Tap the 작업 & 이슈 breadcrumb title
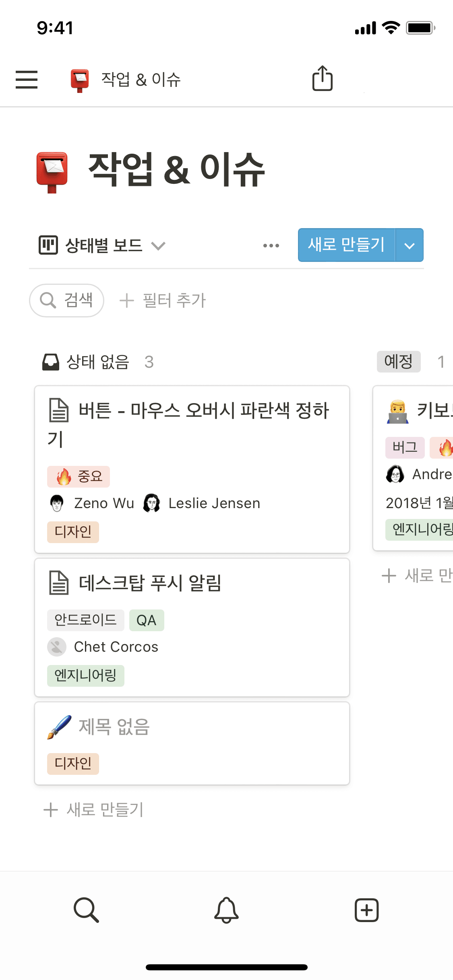This screenshot has height=980, width=453. click(141, 79)
